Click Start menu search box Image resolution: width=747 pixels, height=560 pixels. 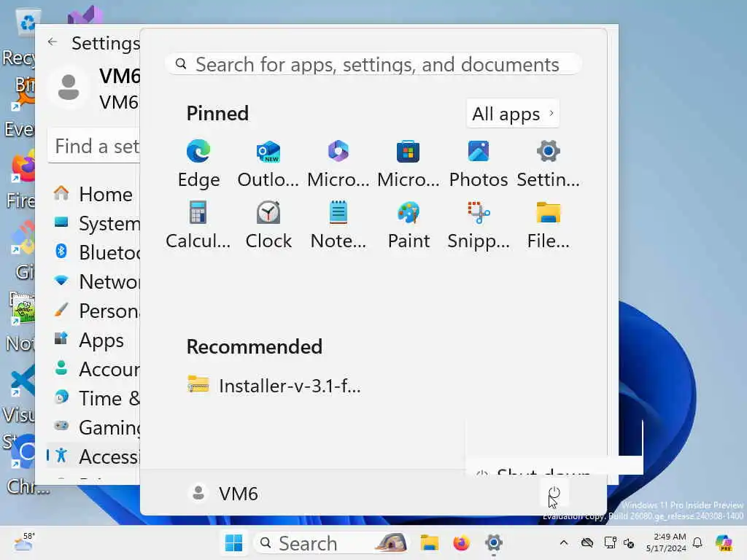[x=373, y=64]
